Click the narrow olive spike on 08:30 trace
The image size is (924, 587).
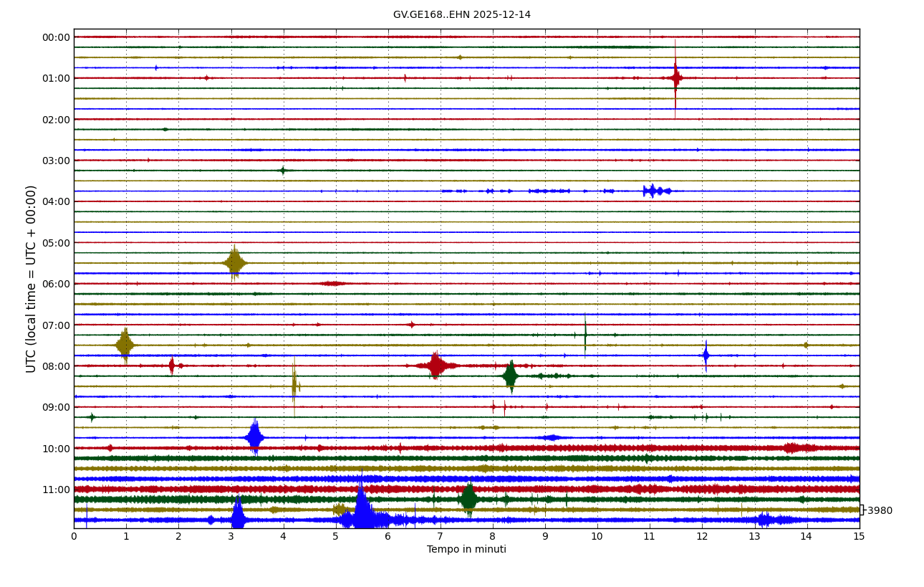pyautogui.click(x=294, y=386)
